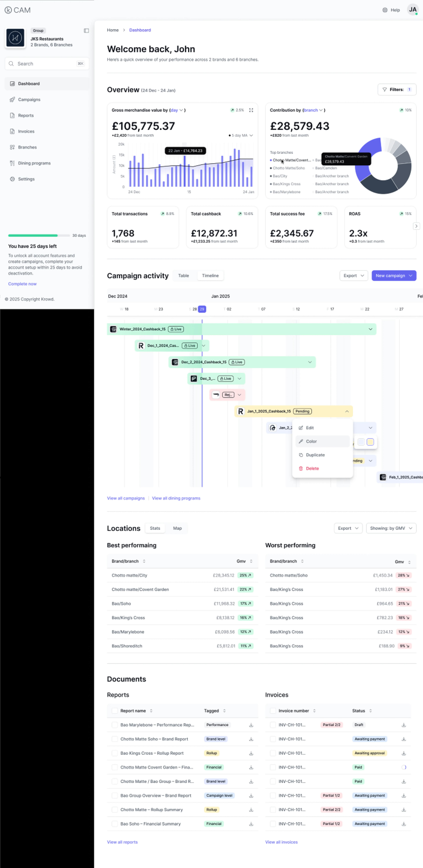Click the New campaign button
This screenshot has height=868, width=423.
tap(390, 276)
